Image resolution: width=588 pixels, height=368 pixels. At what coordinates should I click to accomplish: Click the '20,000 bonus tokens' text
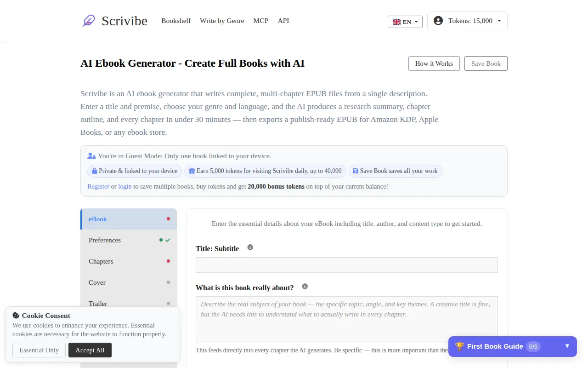click(x=276, y=186)
